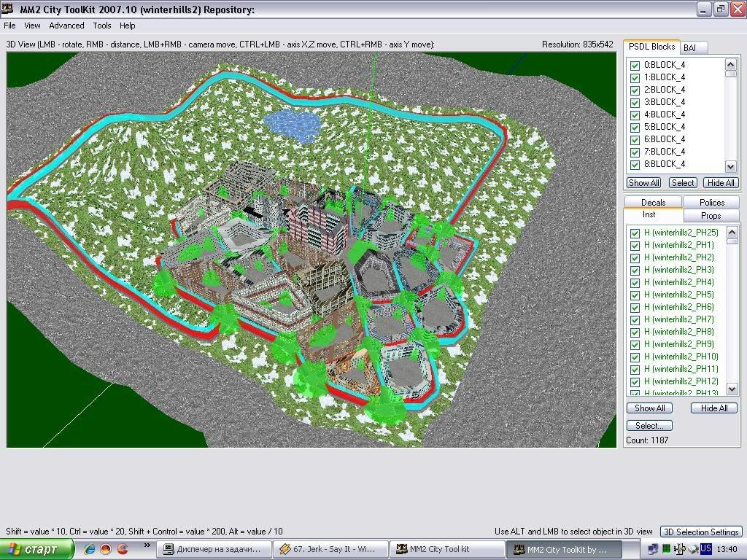Switch to the Props tab
747x560 pixels.
[711, 216]
